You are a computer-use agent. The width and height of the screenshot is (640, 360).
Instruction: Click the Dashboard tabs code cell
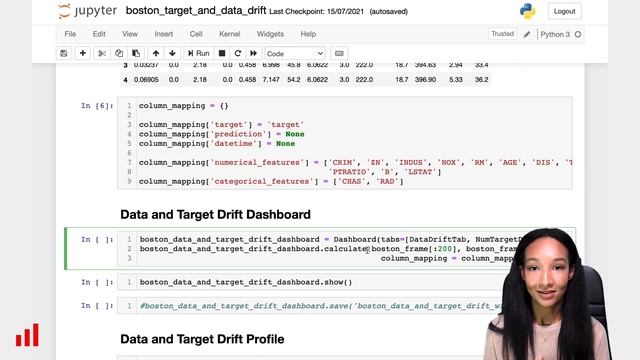(x=345, y=249)
